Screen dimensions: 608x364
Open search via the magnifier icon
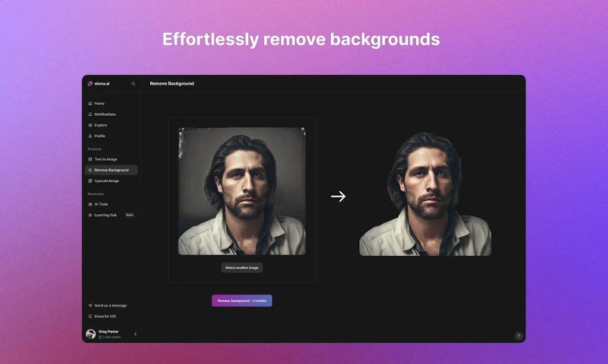pos(134,84)
